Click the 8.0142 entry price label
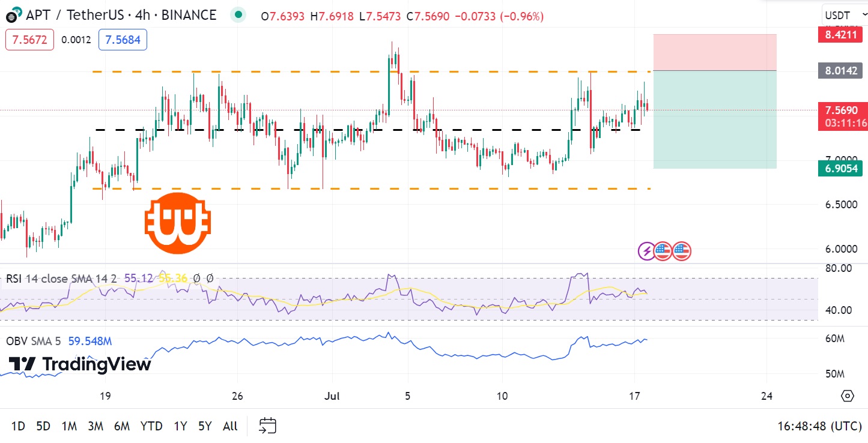 click(841, 70)
